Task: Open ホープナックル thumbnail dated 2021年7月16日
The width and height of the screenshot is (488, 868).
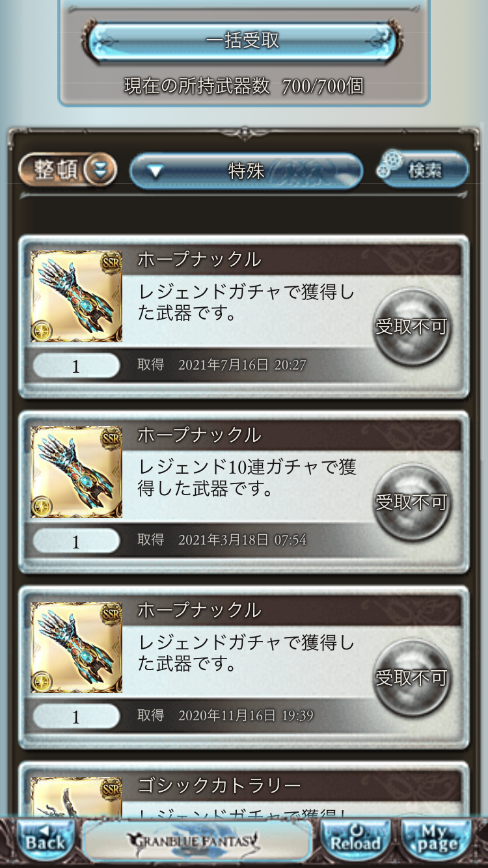Action: pyautogui.click(x=76, y=297)
